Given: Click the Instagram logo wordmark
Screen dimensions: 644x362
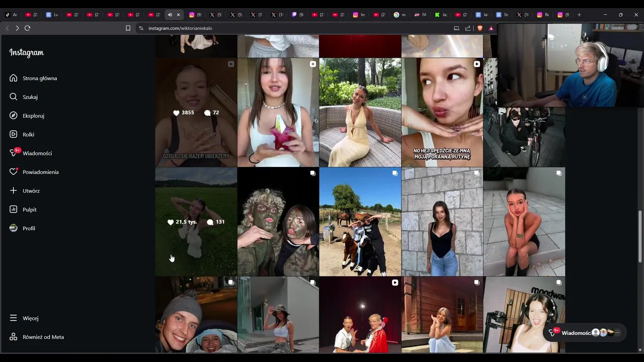Looking at the screenshot, I should click(x=27, y=53).
